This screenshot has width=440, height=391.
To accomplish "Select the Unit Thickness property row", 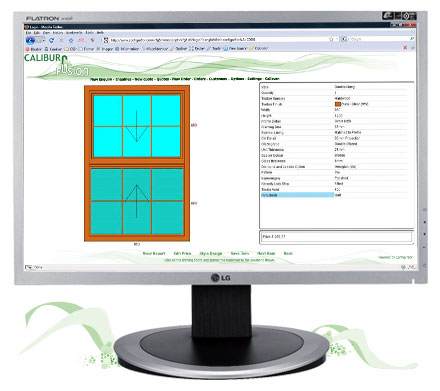I will click(334, 150).
